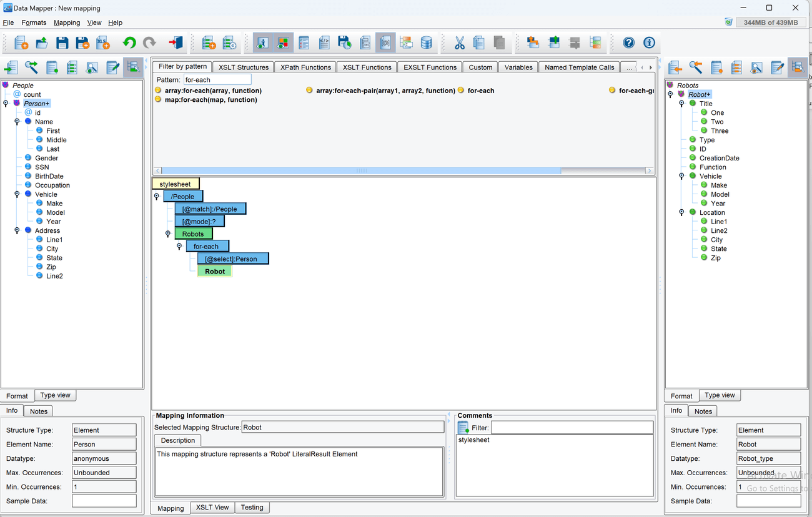
Task: Collapse the Name node in People tree
Action: (17, 122)
